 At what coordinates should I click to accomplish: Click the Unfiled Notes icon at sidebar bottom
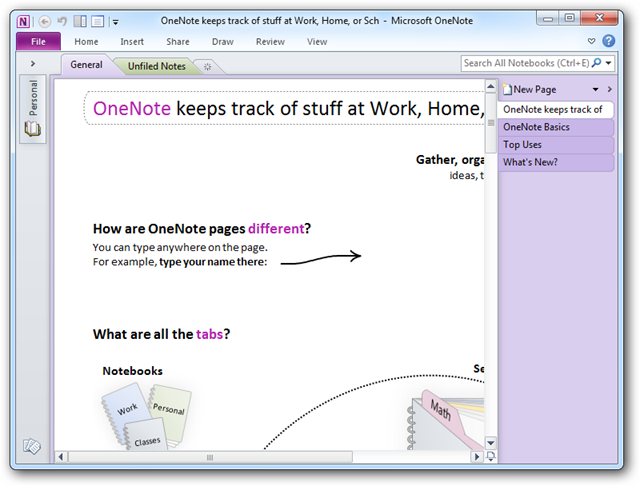point(31,446)
